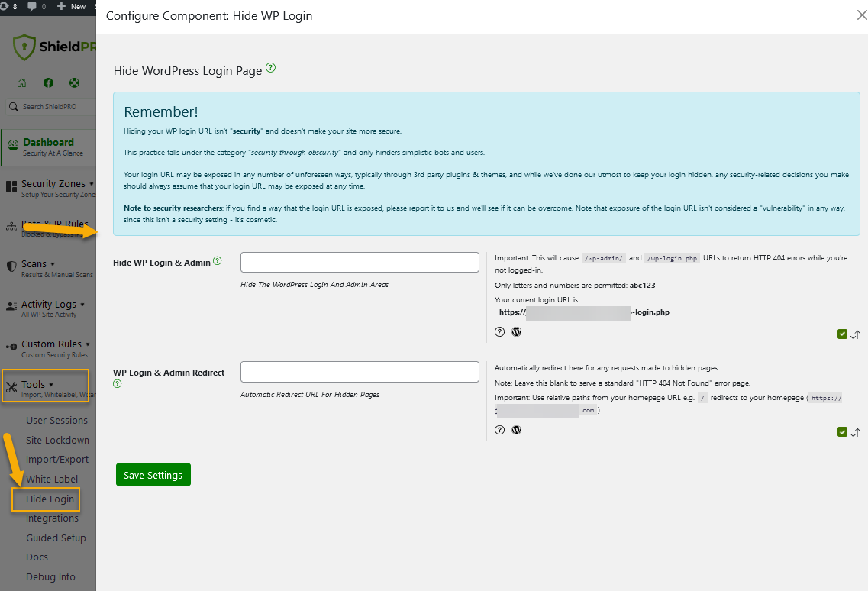Click the WP Login & Admin Redirect input field
This screenshot has width=868, height=591.
[x=360, y=372]
